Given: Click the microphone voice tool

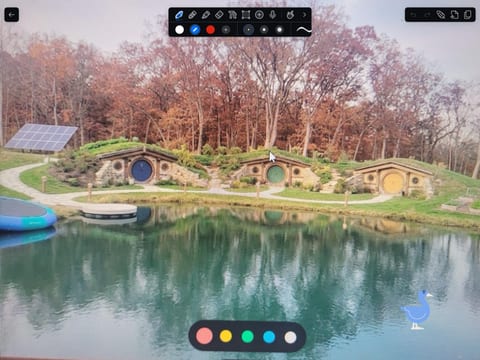Looking at the screenshot, I should 273,15.
